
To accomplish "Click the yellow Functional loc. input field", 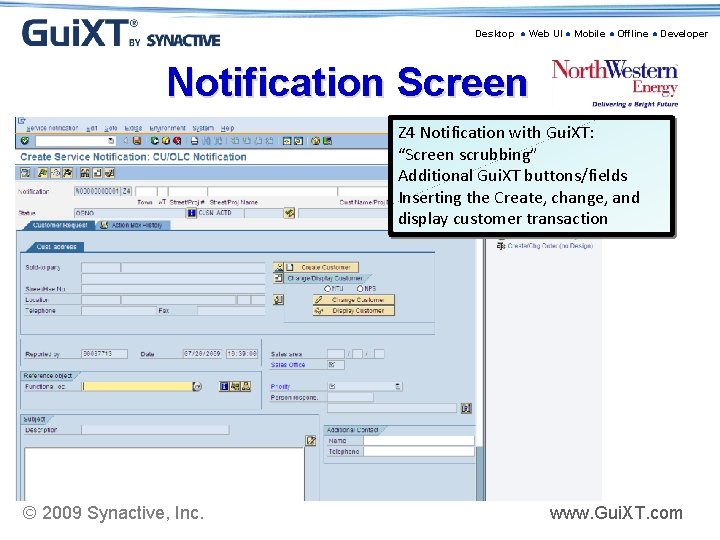I will (x=137, y=387).
